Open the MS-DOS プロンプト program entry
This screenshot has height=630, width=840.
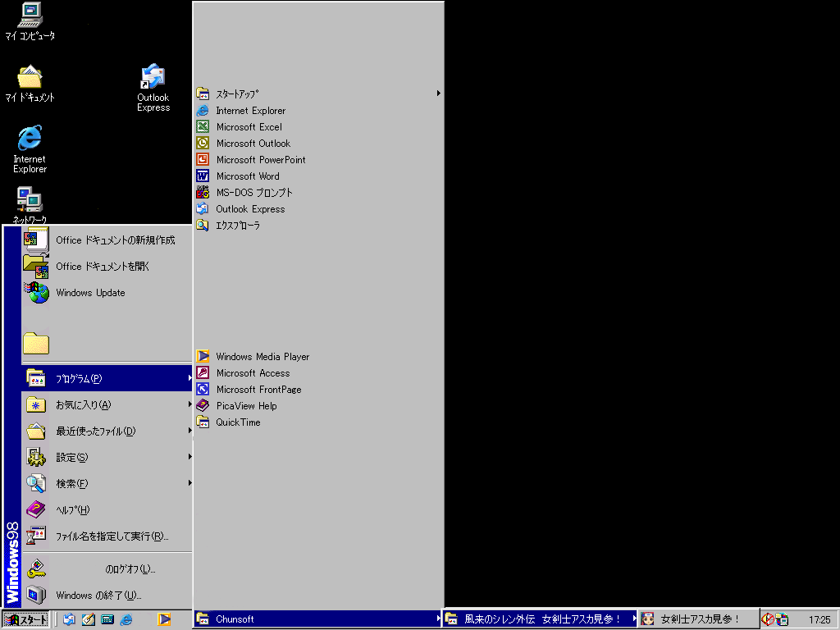(x=318, y=192)
